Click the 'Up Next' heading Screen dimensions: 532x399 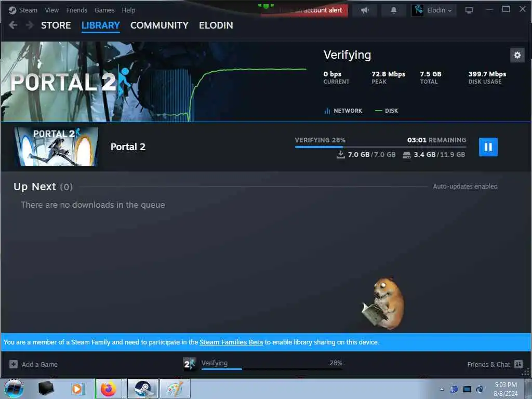35,187
